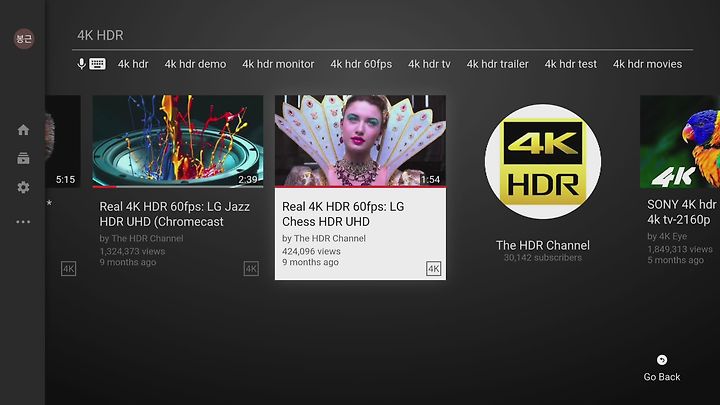Viewport: 720px width, 405px height.
Task: Click 5:15 duration label
Action: click(65, 180)
